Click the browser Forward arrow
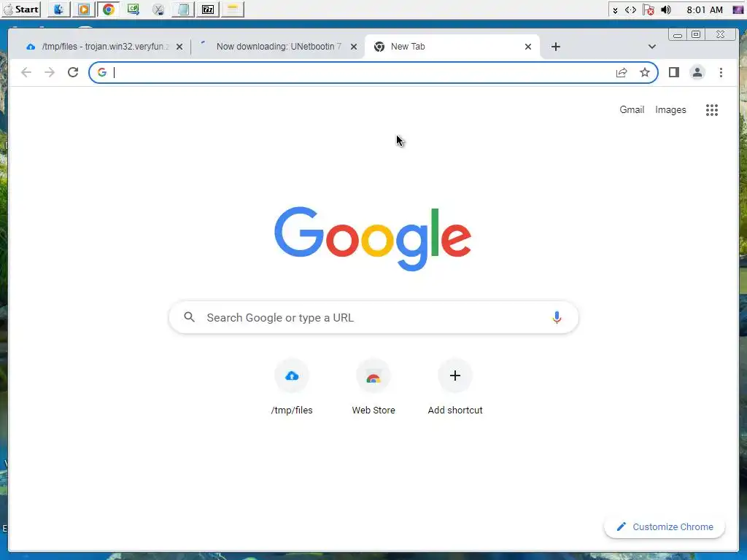This screenshot has width=747, height=560. 50,72
